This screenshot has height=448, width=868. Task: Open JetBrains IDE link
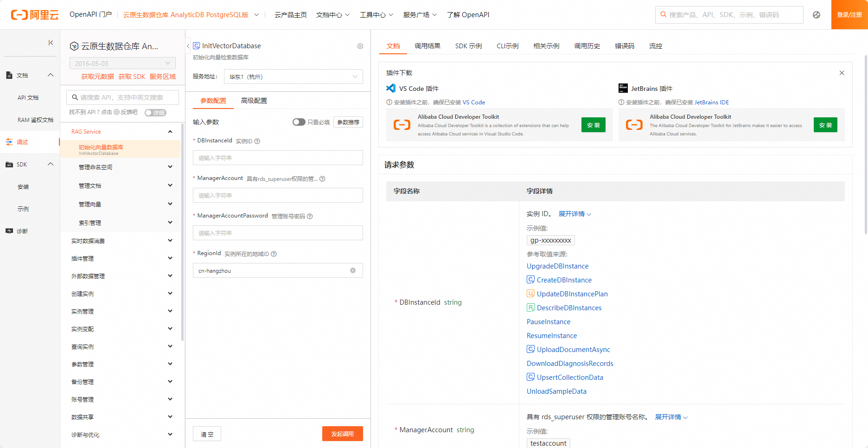712,102
